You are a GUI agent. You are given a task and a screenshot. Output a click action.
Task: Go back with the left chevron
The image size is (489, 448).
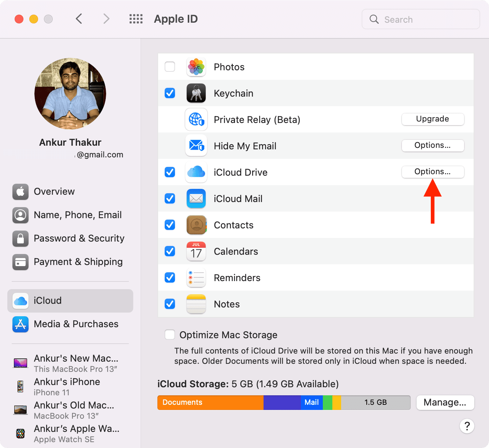pos(79,19)
